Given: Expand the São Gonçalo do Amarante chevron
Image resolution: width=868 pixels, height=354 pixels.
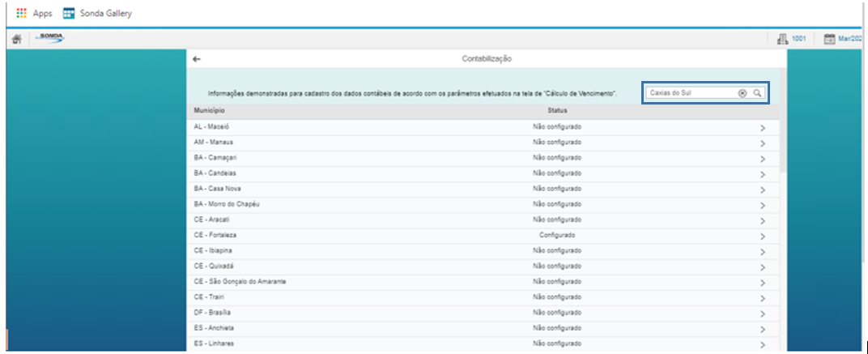Looking at the screenshot, I should (762, 283).
